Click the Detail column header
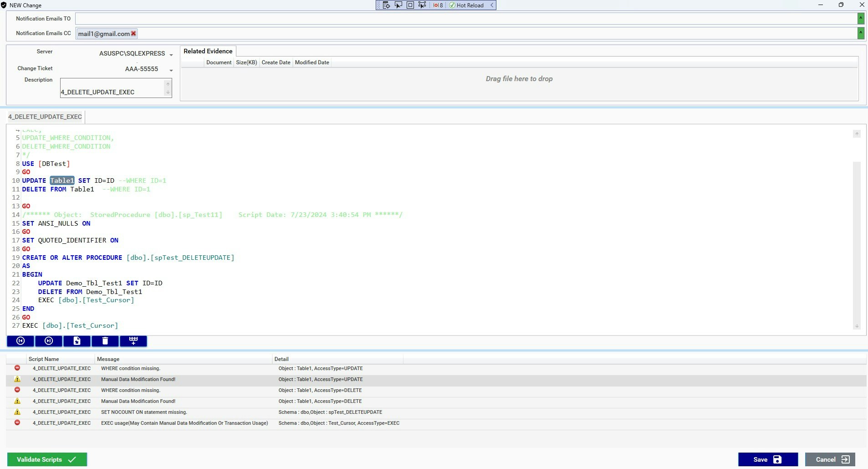Screen dimensions: 868x469 point(337,359)
